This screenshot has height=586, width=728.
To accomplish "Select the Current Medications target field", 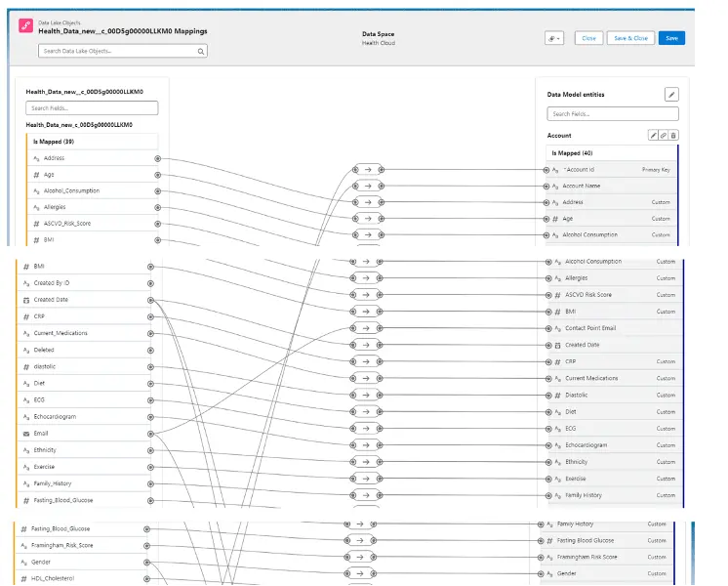I will [x=616, y=378].
